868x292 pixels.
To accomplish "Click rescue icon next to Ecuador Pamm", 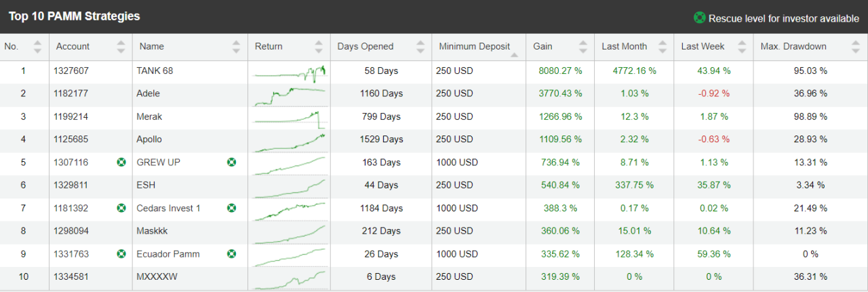I will click(232, 254).
